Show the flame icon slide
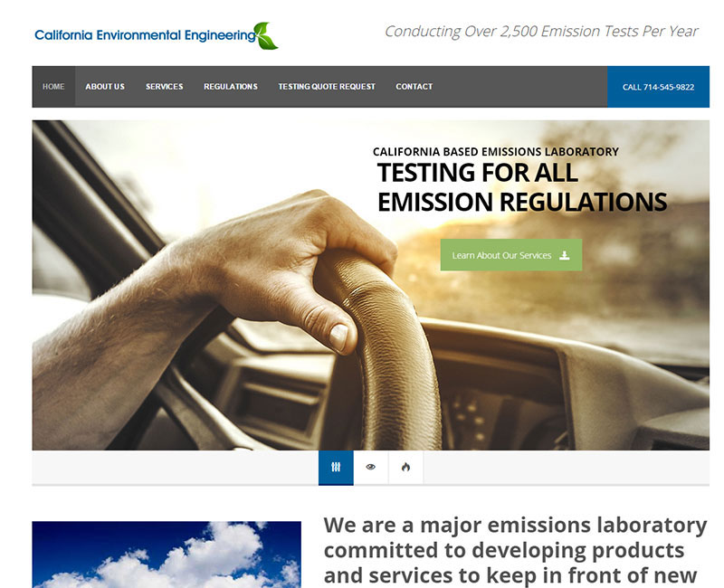 (405, 468)
